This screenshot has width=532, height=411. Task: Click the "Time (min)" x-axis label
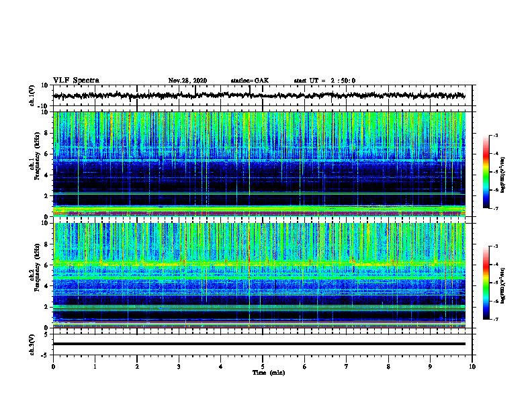269,373
